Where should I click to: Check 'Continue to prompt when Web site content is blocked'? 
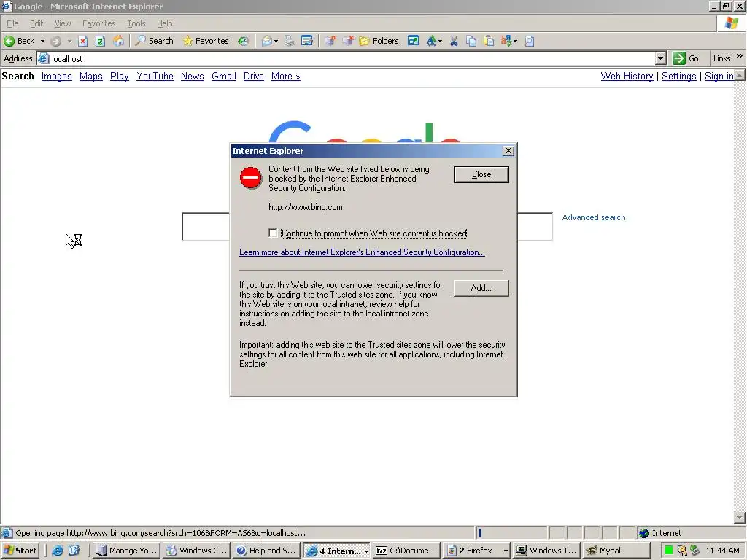273,233
